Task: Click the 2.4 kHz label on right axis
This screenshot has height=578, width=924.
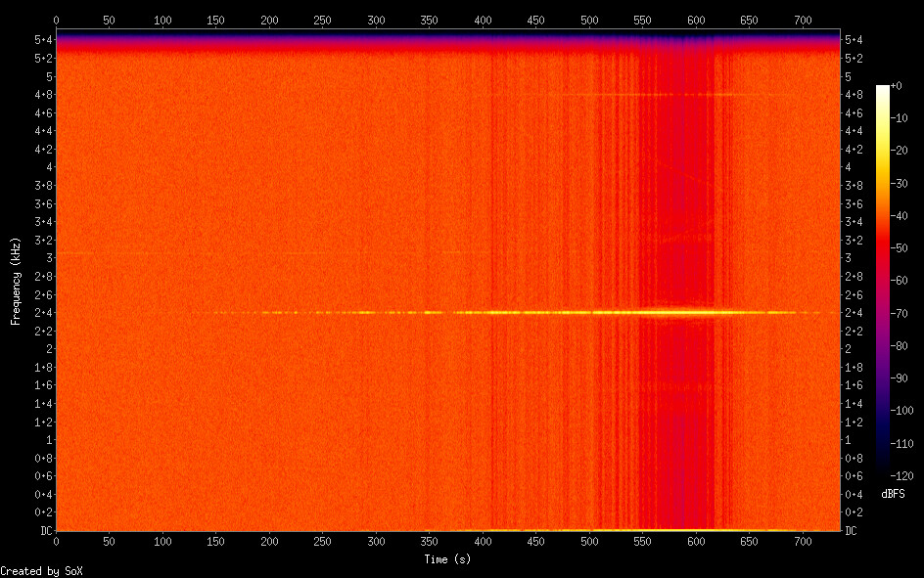Action: pos(853,313)
